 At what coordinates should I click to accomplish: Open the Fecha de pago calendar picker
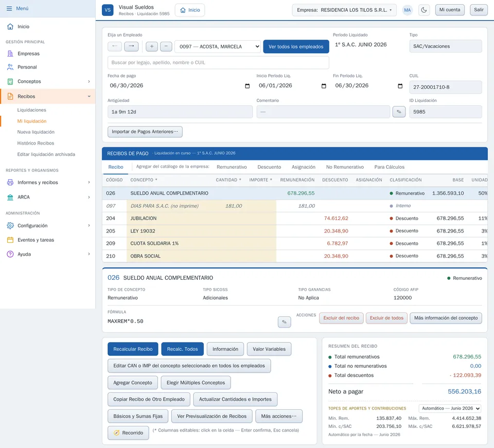click(248, 86)
